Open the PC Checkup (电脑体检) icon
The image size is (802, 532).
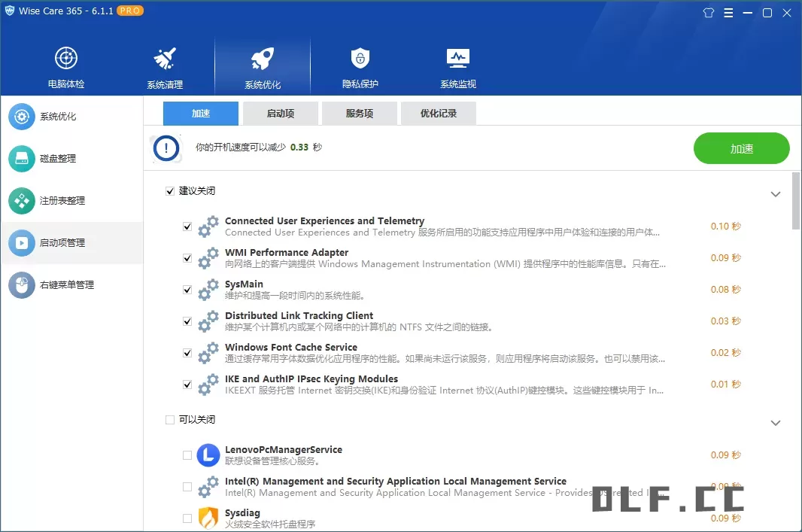click(x=66, y=59)
